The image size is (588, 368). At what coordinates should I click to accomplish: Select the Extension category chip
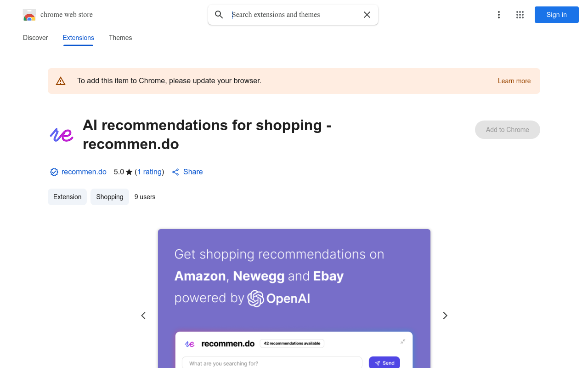pyautogui.click(x=67, y=196)
